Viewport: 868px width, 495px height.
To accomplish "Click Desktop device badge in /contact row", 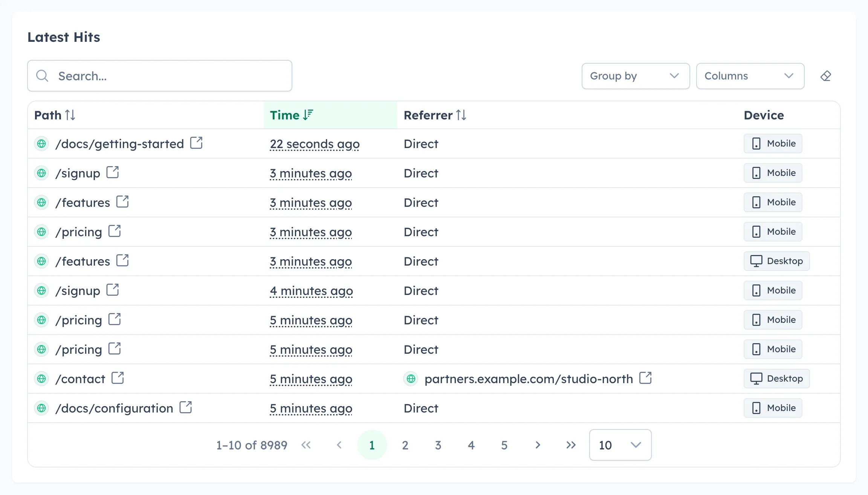I will (776, 379).
